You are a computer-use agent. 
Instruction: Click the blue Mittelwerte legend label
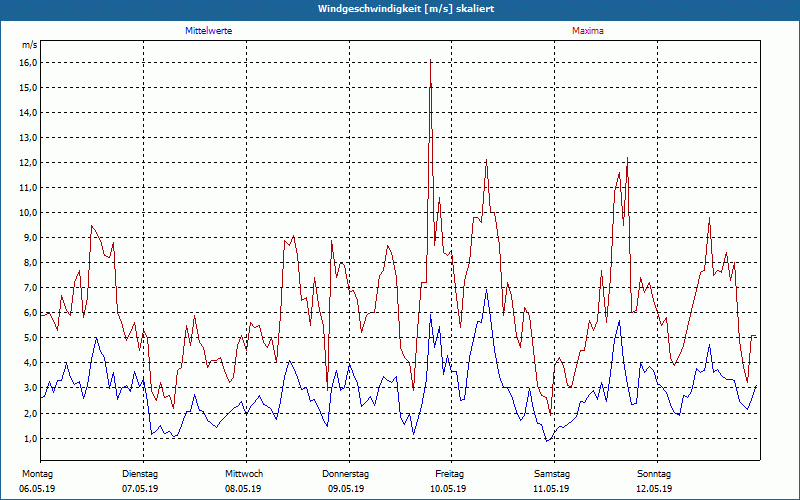tap(208, 31)
